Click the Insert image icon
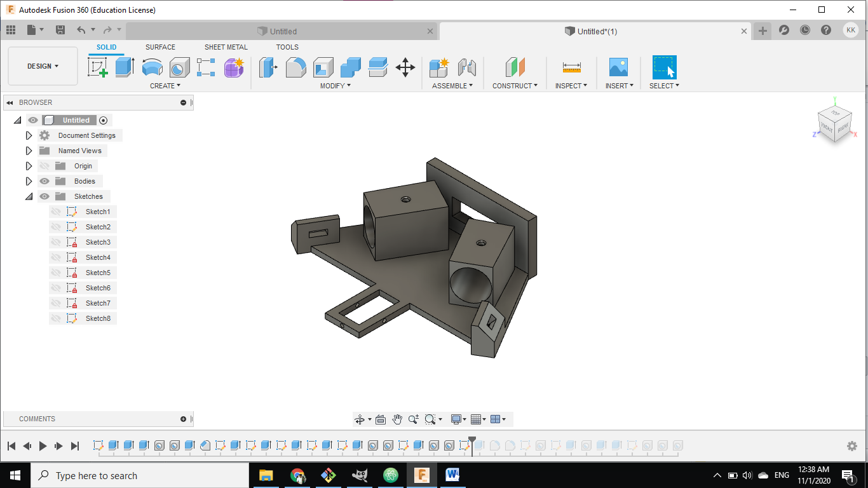The image size is (868, 488). click(618, 67)
